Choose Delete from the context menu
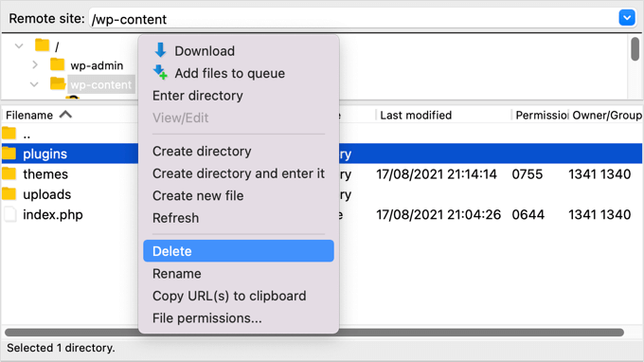 coord(239,251)
